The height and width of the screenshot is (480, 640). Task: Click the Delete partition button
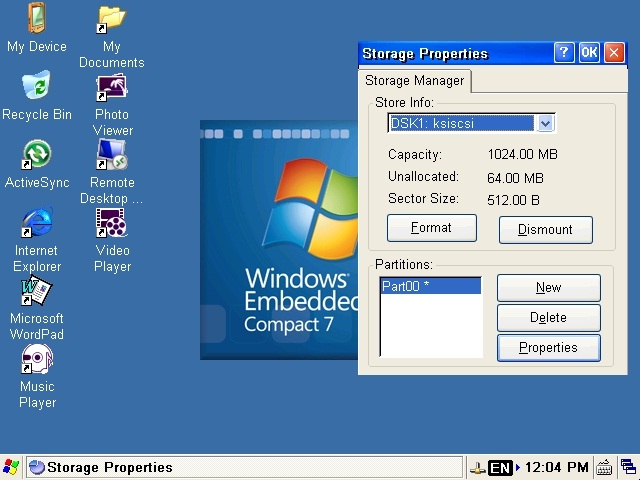click(549, 318)
